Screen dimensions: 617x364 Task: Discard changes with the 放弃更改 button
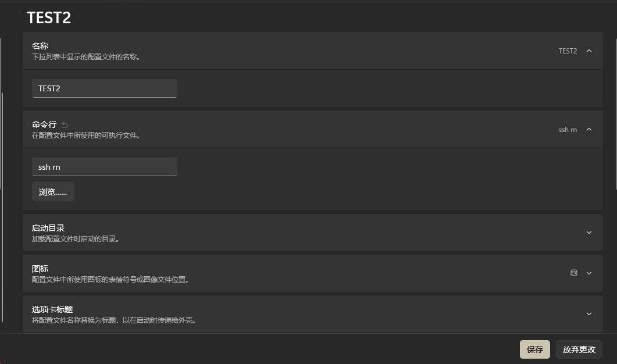(579, 349)
